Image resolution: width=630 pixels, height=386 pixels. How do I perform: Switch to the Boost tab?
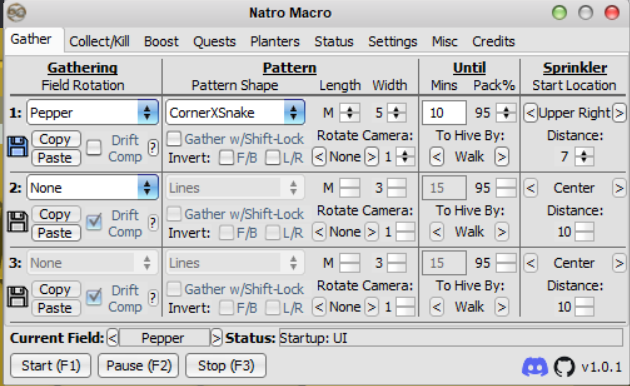161,41
